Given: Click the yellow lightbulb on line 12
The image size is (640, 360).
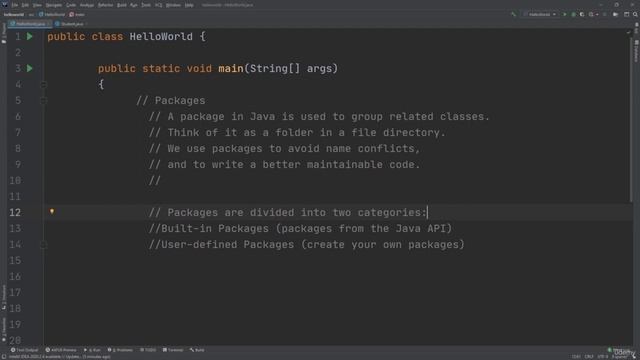Looking at the screenshot, I should 52,211.
